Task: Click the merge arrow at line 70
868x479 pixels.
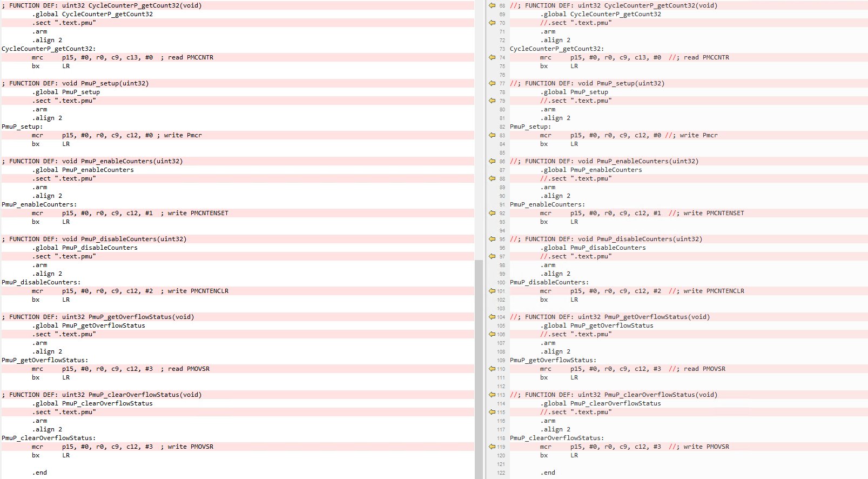Action: click(492, 23)
